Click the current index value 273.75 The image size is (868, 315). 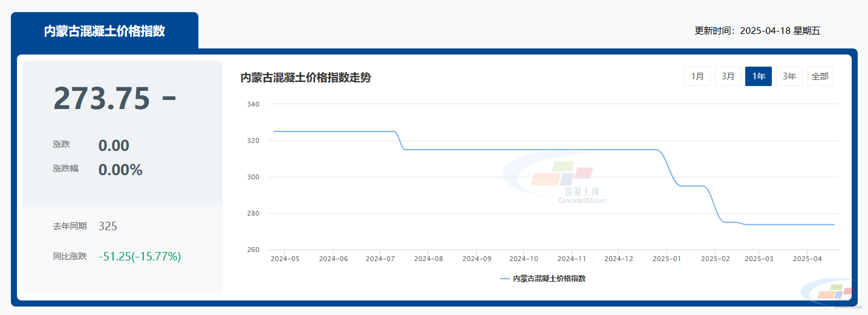click(102, 99)
